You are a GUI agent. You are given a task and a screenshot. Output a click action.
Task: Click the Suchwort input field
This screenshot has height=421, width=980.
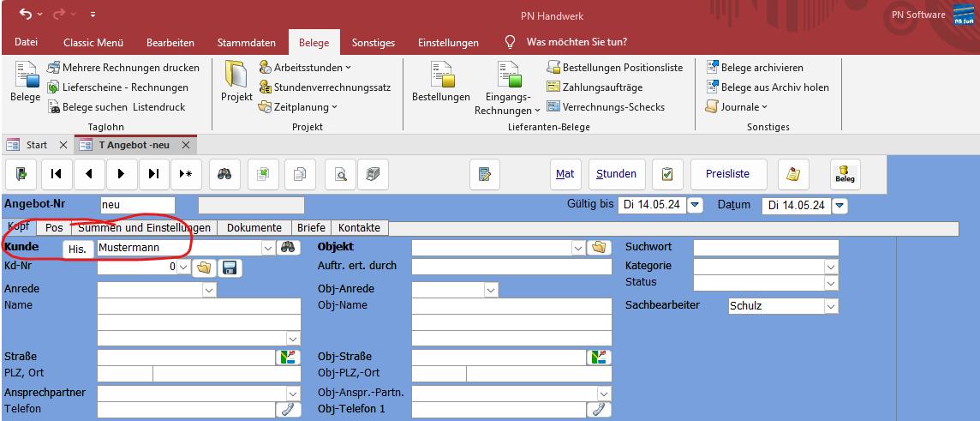[766, 248]
